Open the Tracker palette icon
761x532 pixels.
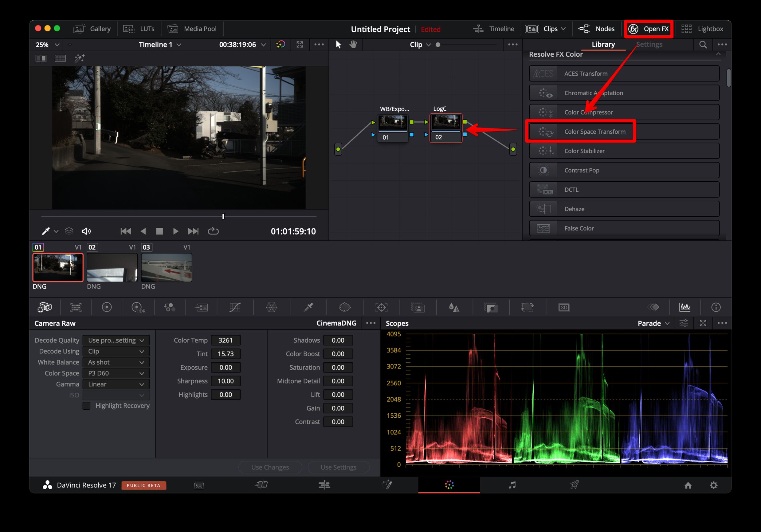[x=381, y=308]
